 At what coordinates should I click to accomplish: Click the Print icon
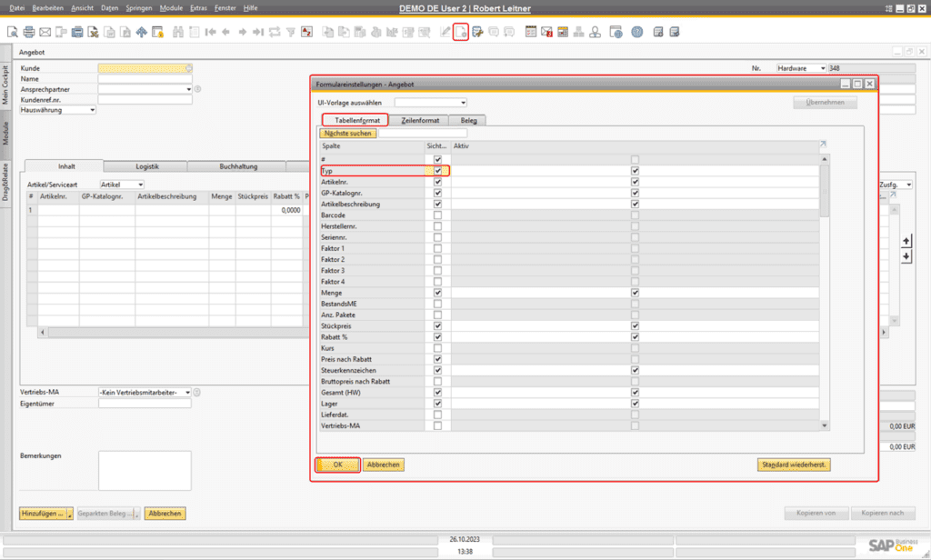pyautogui.click(x=29, y=31)
